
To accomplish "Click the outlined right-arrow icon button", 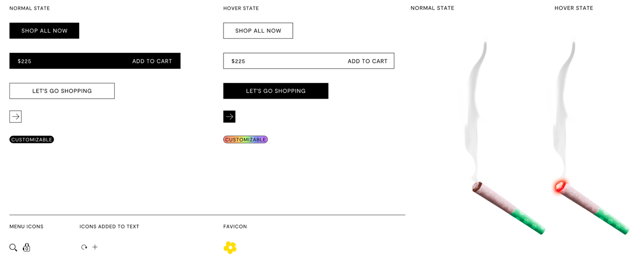I will coord(15,116).
